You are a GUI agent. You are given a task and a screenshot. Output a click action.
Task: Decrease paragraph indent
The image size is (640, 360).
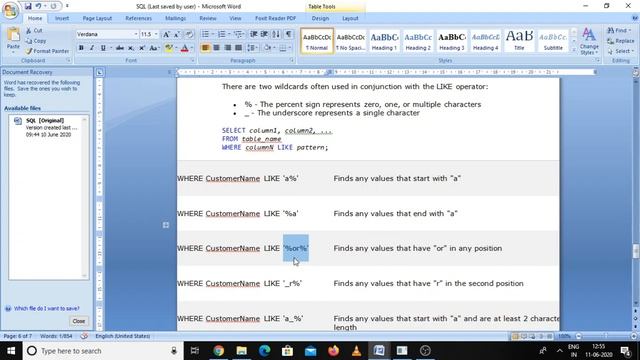253,34
